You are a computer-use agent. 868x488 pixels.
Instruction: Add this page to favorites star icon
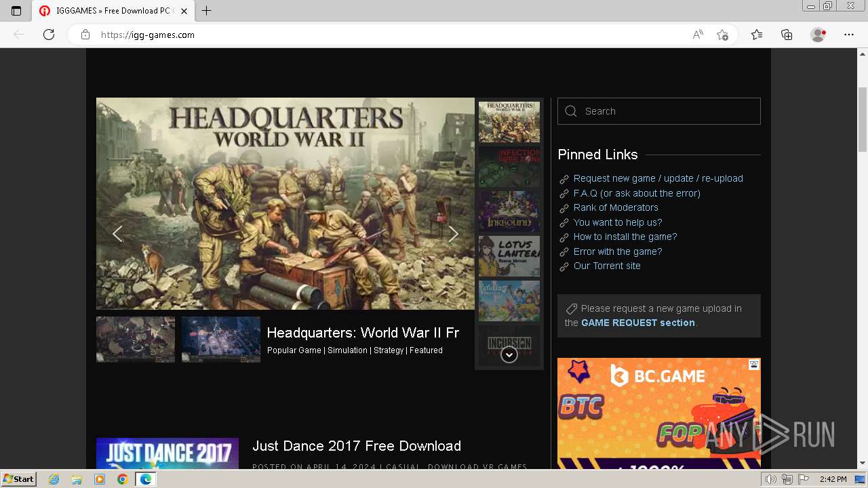click(722, 35)
